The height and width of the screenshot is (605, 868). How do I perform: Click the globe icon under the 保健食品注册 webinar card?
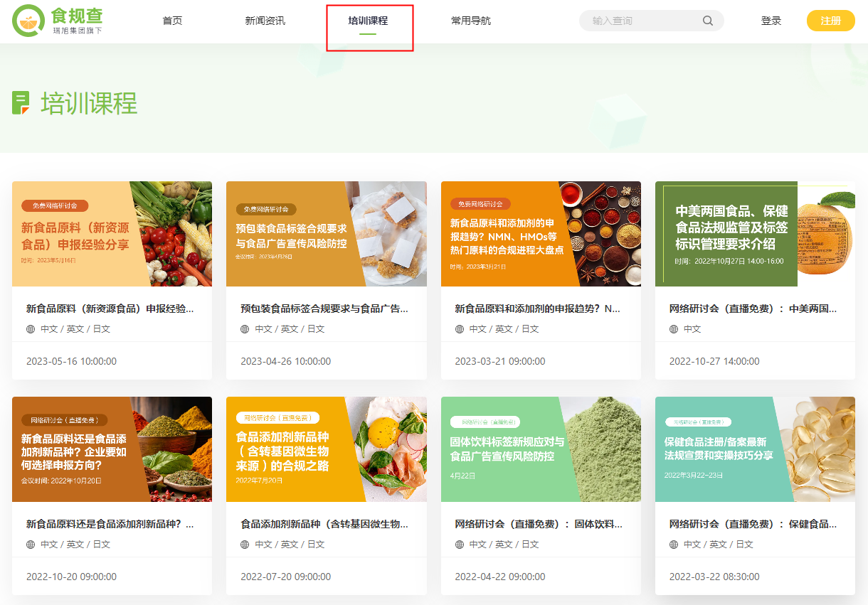[x=672, y=544]
